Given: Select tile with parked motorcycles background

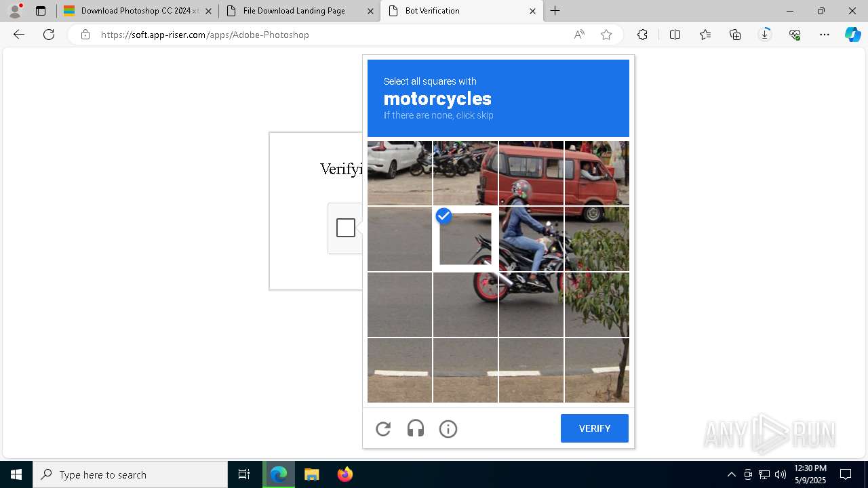Looking at the screenshot, I should 465,173.
